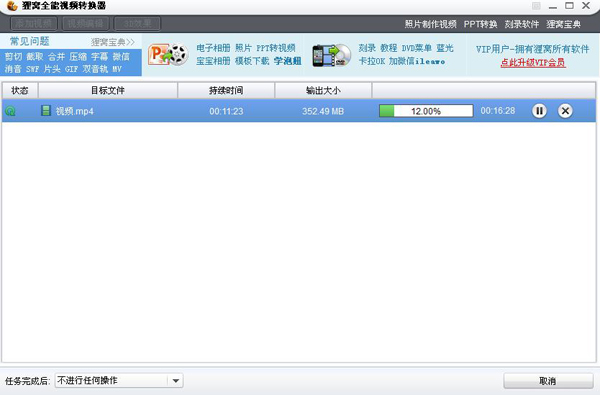
Task: Open the 合并 help topic
Action: (x=56, y=57)
